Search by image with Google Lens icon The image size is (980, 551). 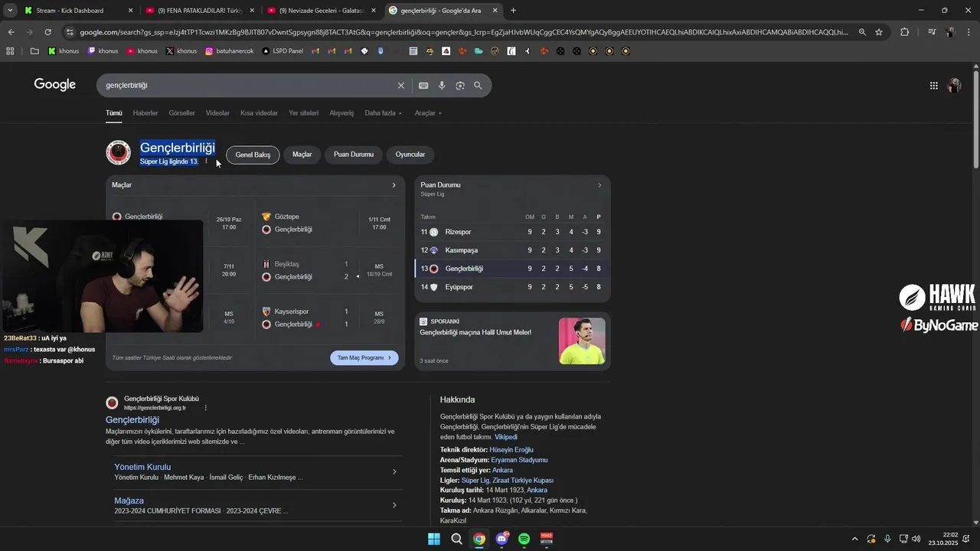pos(460,86)
